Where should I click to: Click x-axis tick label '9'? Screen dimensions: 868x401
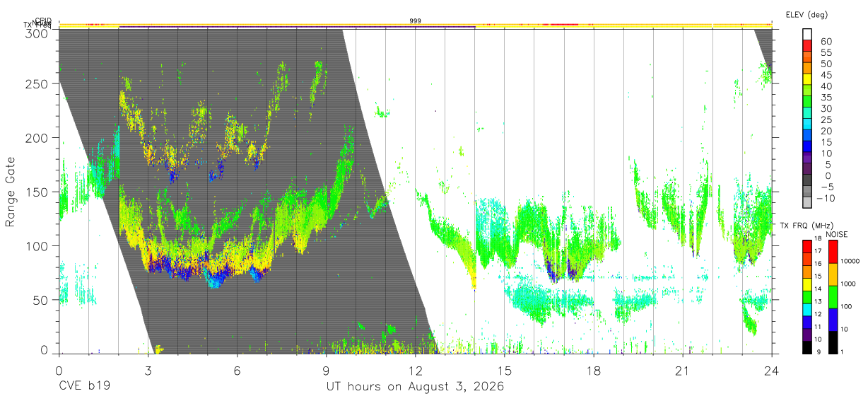click(x=326, y=370)
